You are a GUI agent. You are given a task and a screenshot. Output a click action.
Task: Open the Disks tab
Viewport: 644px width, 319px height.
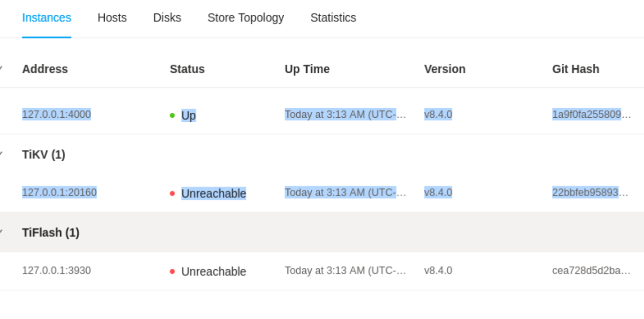pos(167,18)
